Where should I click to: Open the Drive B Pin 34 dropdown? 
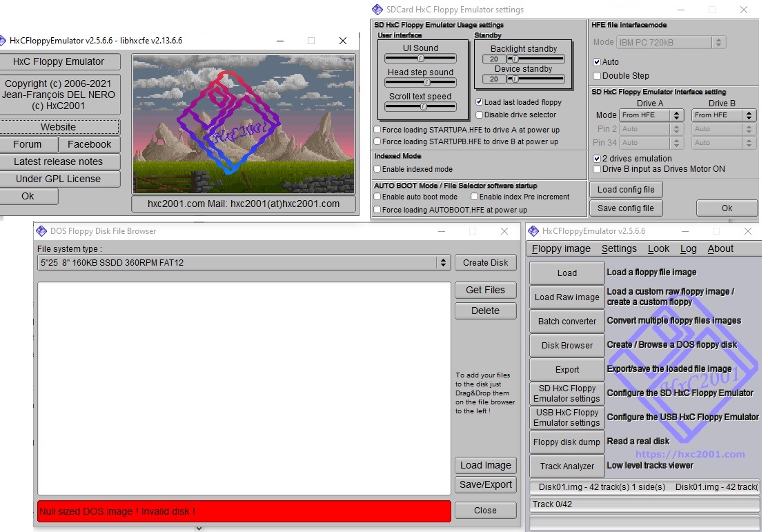(x=724, y=143)
